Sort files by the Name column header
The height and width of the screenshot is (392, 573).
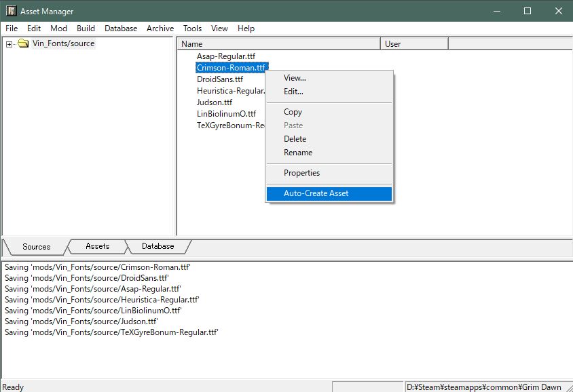pyautogui.click(x=278, y=44)
